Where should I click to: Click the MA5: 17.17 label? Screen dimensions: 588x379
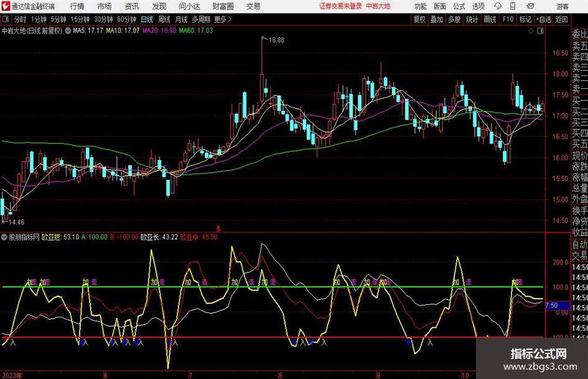point(88,30)
